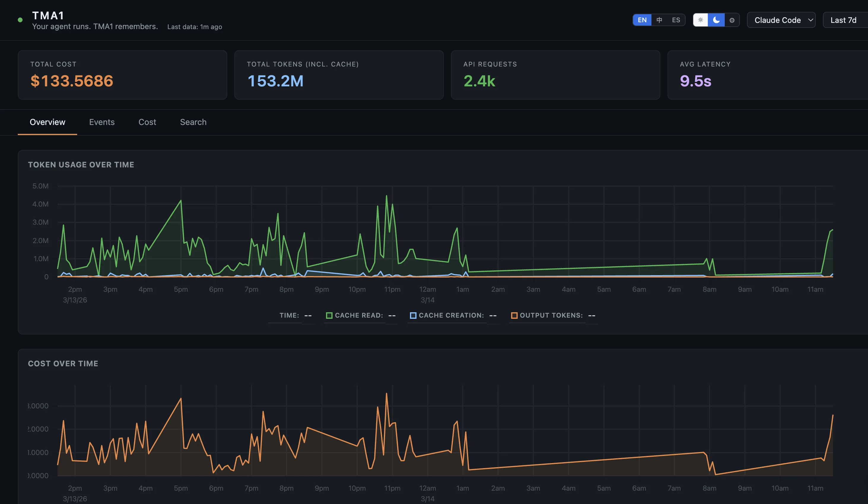This screenshot has width=868, height=504.
Task: Open the Claude Code agent dropdown
Action: pos(780,20)
